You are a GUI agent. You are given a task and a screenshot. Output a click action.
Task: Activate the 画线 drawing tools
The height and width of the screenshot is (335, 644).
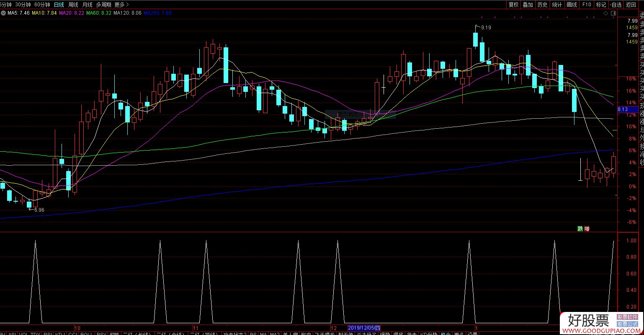click(572, 5)
